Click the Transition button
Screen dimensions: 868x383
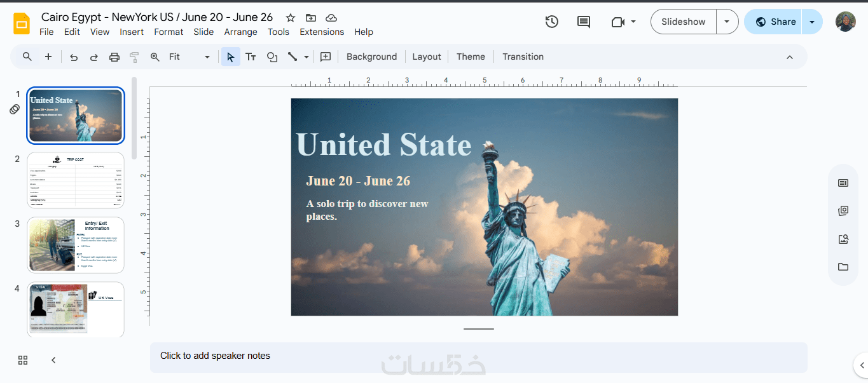[523, 57]
